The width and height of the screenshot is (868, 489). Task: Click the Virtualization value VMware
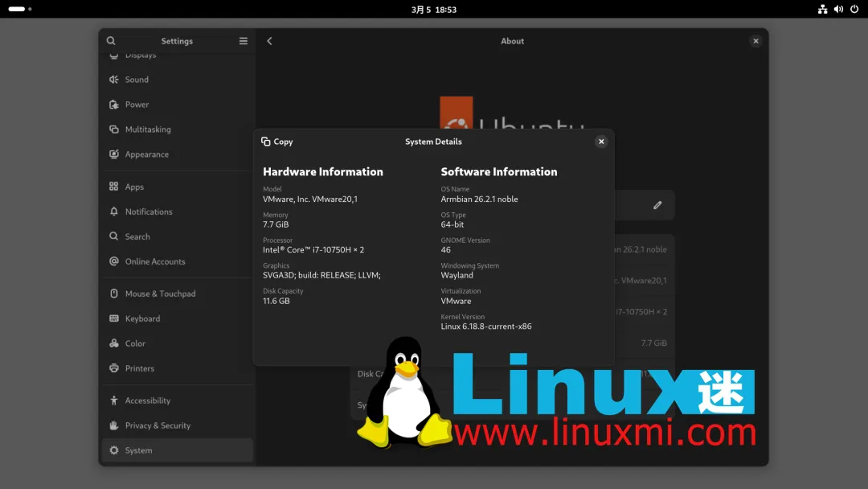coord(457,301)
